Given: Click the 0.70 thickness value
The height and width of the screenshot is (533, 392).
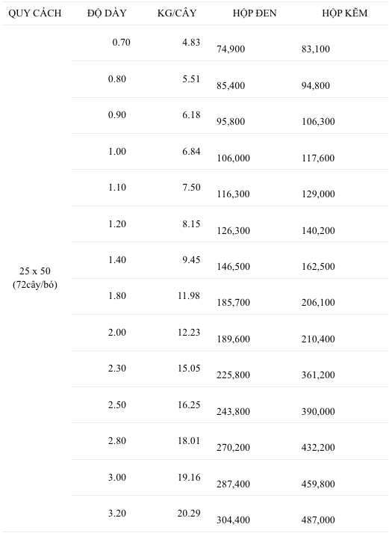Looking at the screenshot, I should tap(121, 43).
